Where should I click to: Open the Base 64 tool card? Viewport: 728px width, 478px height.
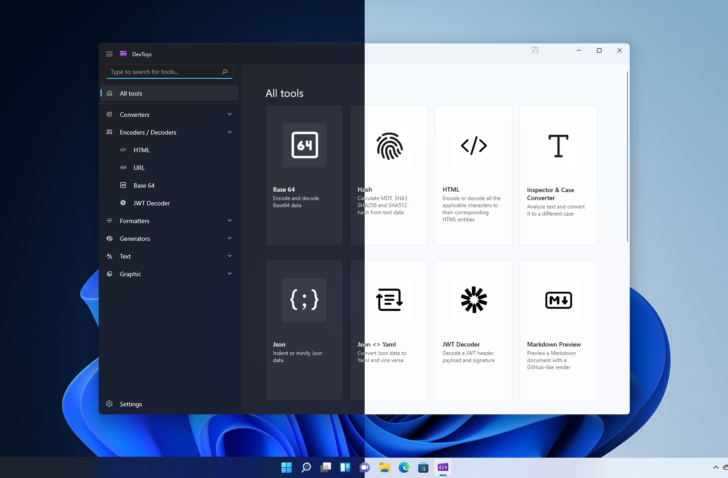[x=304, y=175]
